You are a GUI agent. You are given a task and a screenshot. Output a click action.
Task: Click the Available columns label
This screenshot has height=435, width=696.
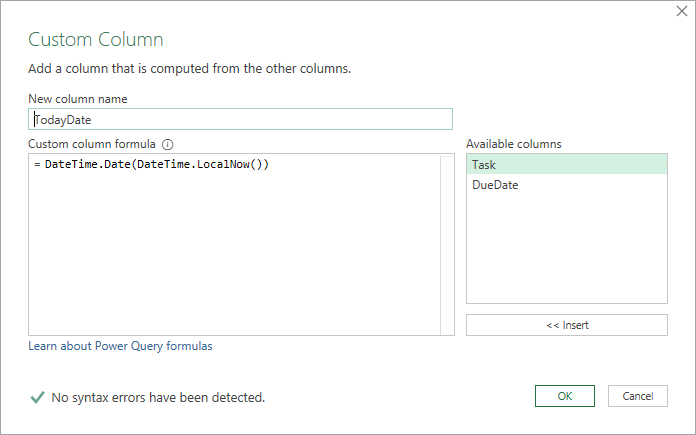pyautogui.click(x=513, y=144)
